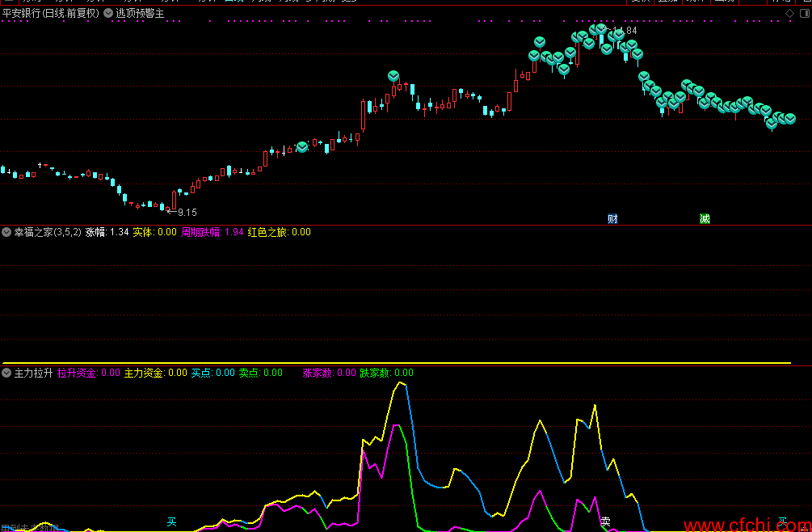Click the 主力拉升 indicator label
Image resolution: width=812 pixels, height=532 pixels.
pyautogui.click(x=33, y=374)
